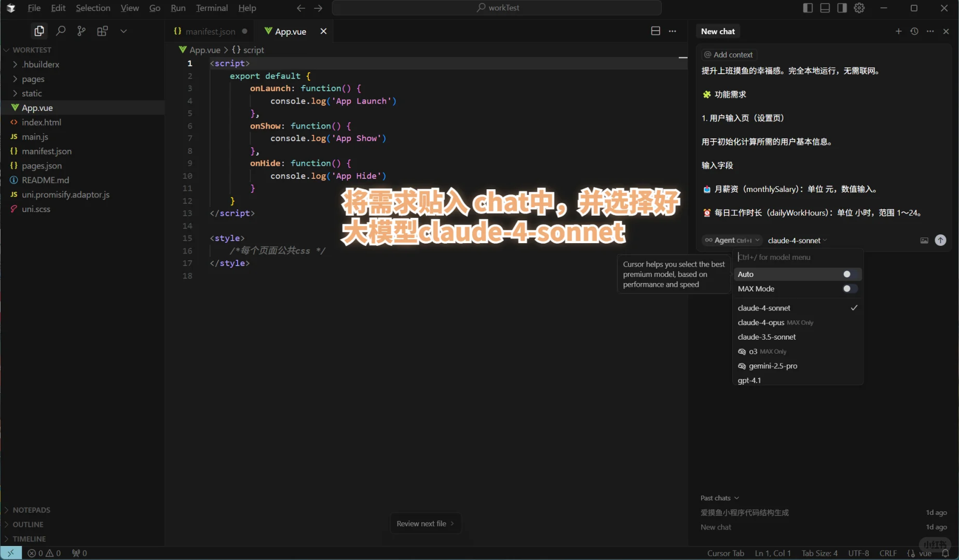The width and height of the screenshot is (959, 560).
Task: Expand the OUTLINE section
Action: tap(28, 524)
